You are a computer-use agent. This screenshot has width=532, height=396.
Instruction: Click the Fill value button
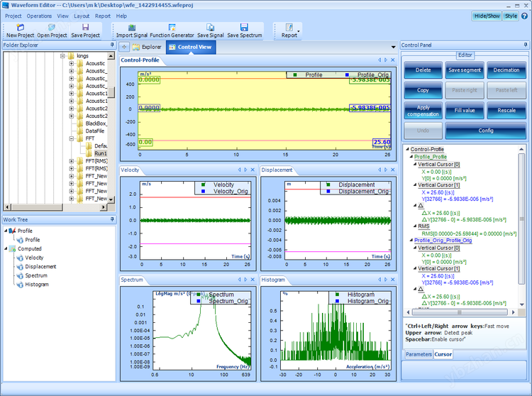click(465, 111)
